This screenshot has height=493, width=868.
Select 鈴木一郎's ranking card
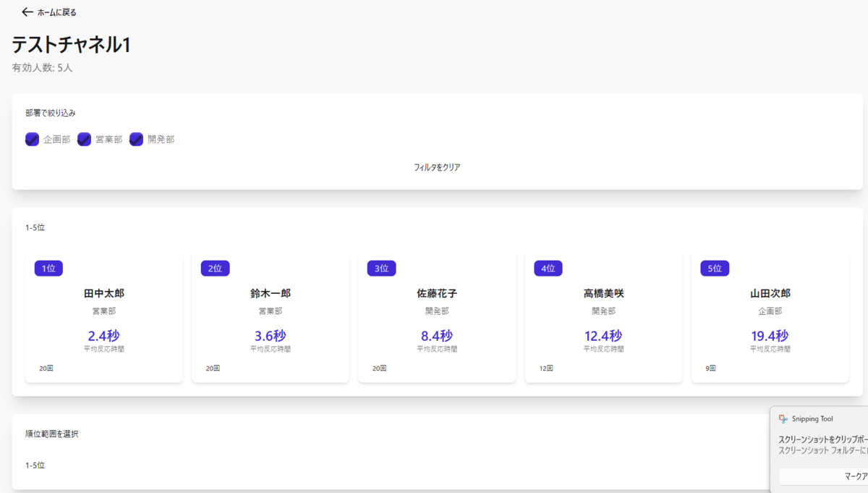click(271, 318)
